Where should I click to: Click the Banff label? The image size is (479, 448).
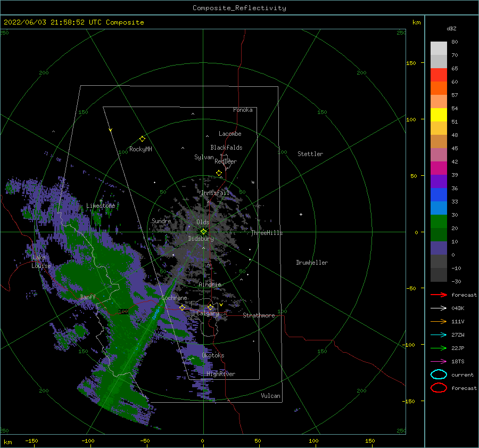[88, 297]
